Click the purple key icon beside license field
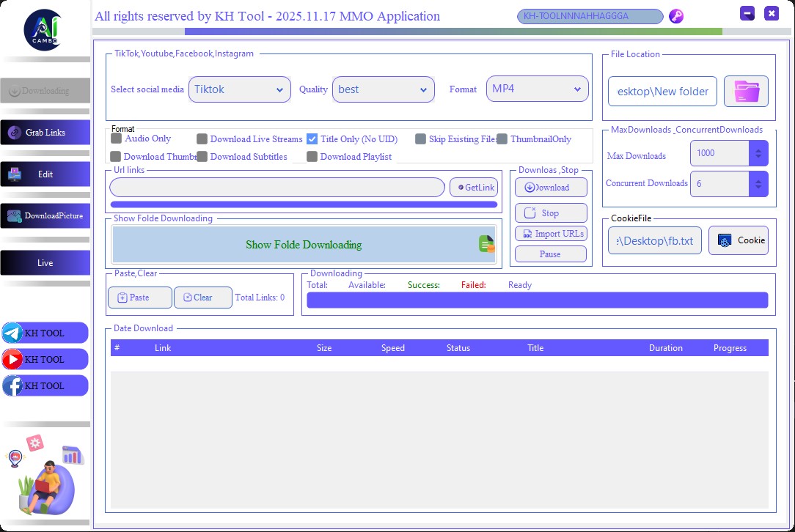The image size is (795, 532). coord(676,16)
